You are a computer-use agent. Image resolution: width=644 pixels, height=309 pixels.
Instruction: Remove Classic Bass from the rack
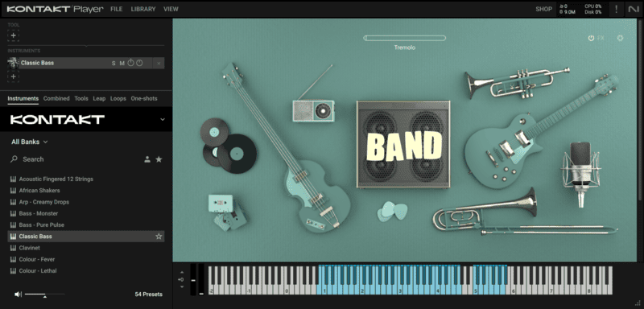click(159, 64)
